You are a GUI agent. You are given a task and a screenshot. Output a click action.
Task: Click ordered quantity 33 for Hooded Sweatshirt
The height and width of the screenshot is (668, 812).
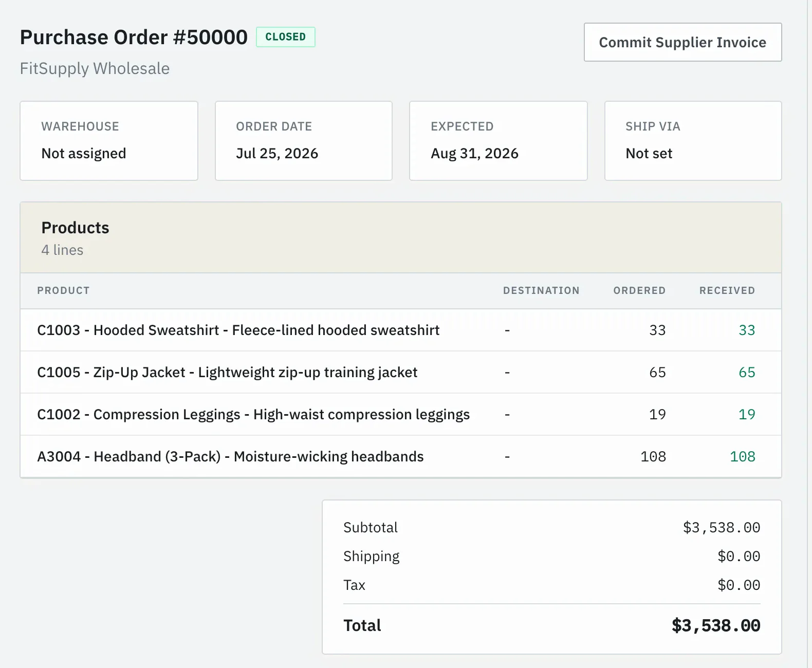(x=657, y=330)
